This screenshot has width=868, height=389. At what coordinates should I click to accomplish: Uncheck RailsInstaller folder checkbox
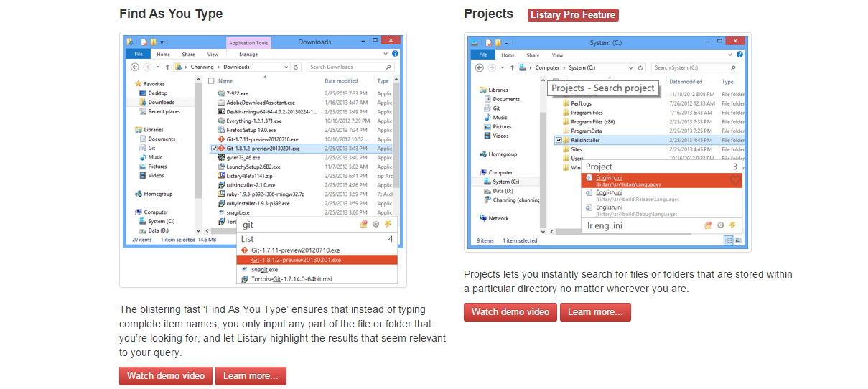click(x=559, y=141)
